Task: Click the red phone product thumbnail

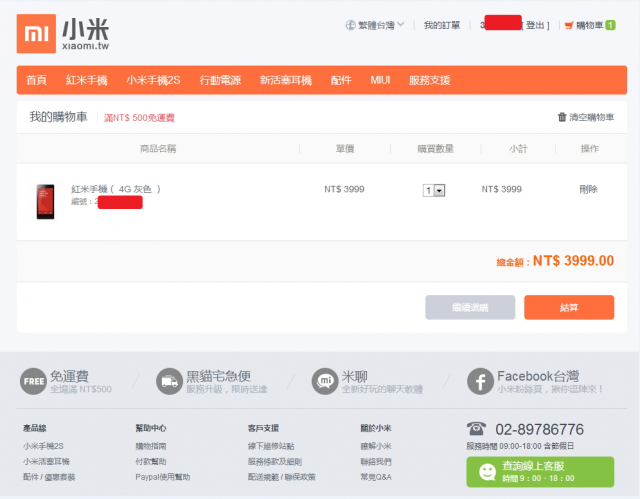Action: (x=45, y=202)
